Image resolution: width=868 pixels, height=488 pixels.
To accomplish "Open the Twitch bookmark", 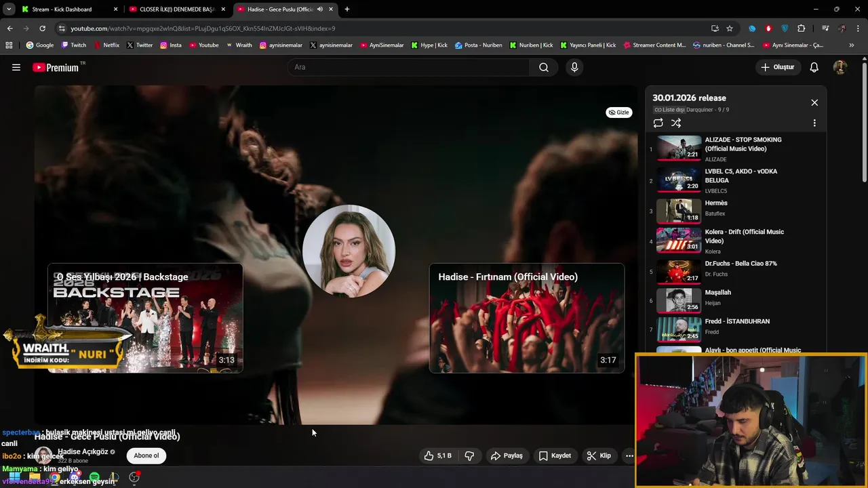I will pyautogui.click(x=74, y=45).
